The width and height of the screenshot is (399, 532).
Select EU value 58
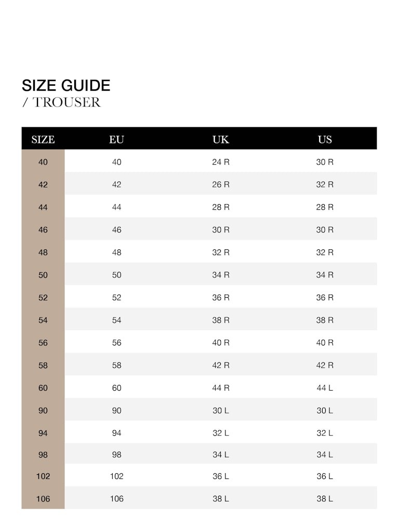(117, 365)
